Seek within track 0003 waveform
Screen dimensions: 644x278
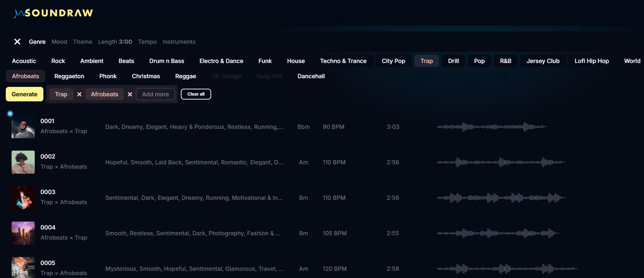(501, 198)
